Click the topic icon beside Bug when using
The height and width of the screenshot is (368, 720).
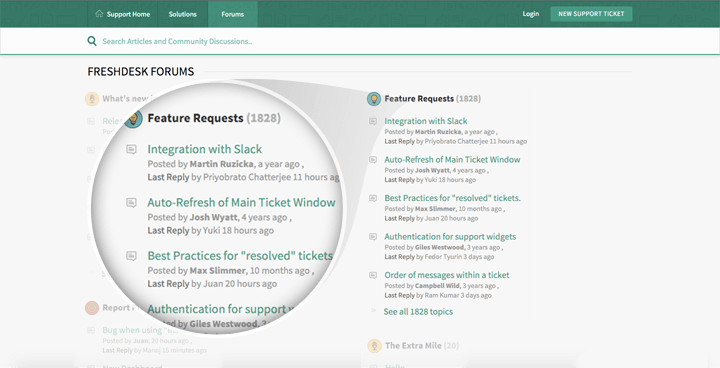[91, 330]
